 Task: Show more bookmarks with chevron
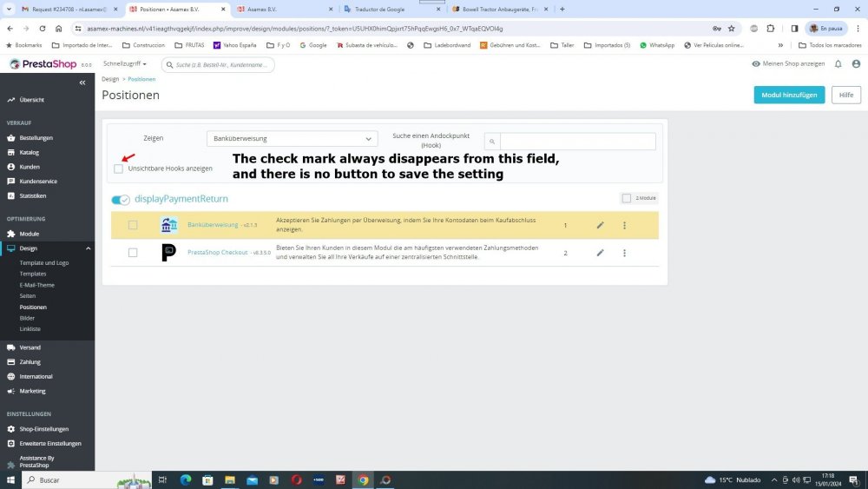[780, 45]
